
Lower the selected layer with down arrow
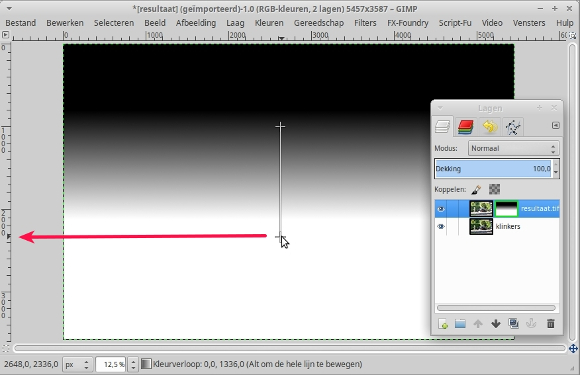pos(496,324)
